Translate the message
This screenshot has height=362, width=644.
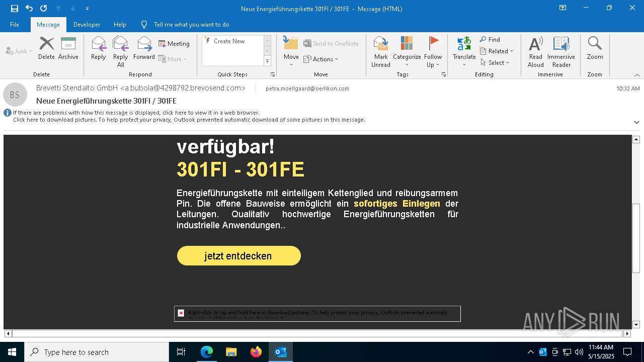pyautogui.click(x=464, y=51)
